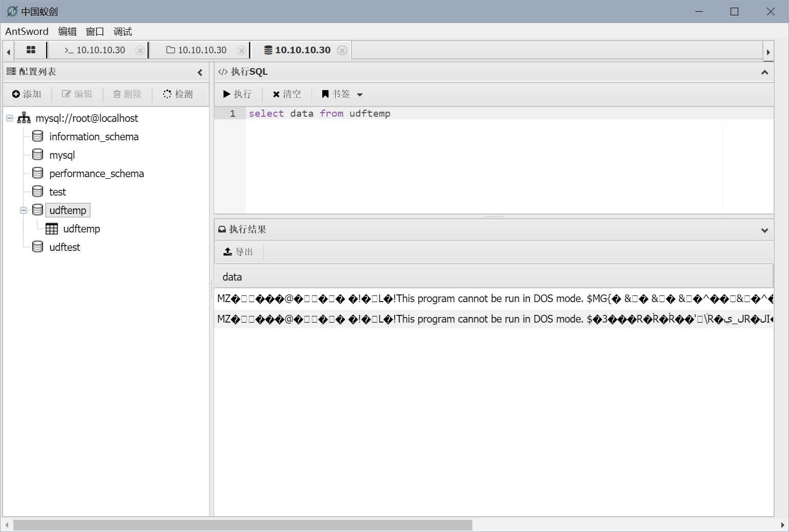The image size is (789, 532).
Task: Clear the SQL editor with 清空
Action: (287, 94)
